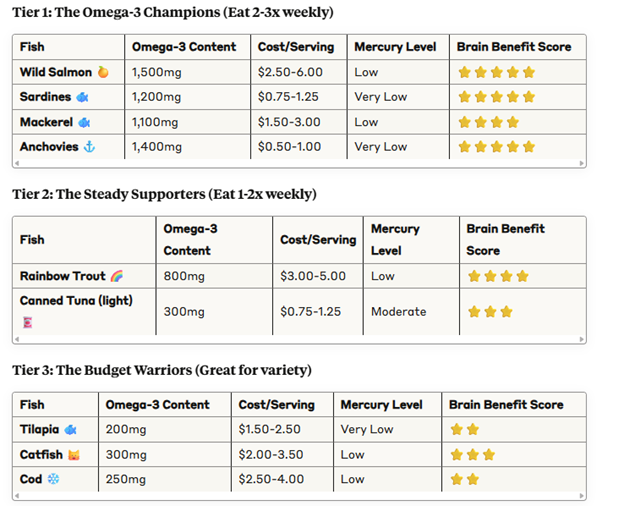The width and height of the screenshot is (624, 506).
Task: Click the fish emoji beside Sardines
Action: [x=82, y=97]
